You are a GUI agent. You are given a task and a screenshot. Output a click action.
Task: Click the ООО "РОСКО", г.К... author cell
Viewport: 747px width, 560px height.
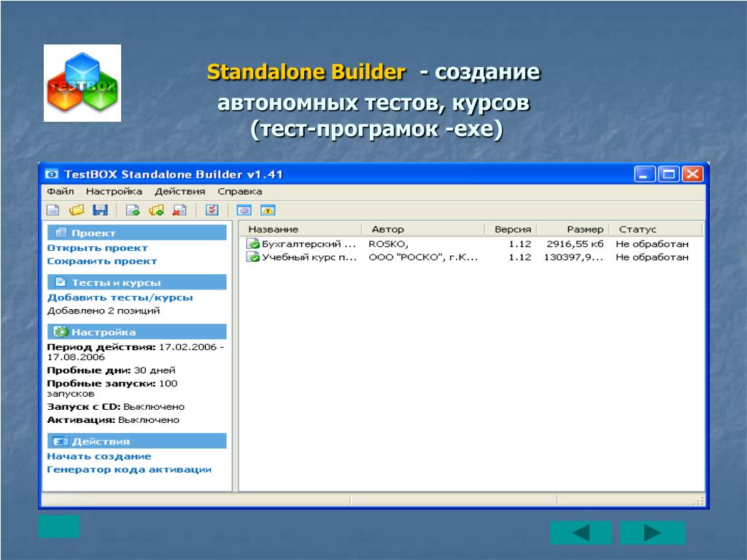[423, 257]
